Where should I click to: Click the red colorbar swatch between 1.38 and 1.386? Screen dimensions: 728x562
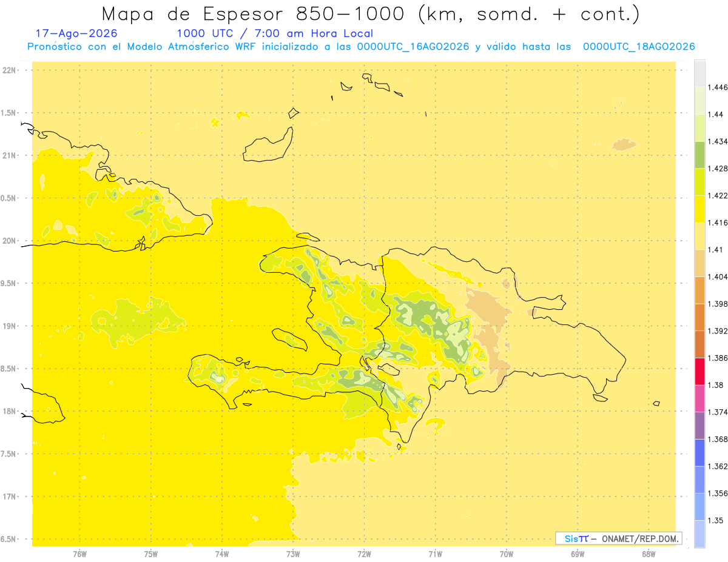[x=699, y=372]
